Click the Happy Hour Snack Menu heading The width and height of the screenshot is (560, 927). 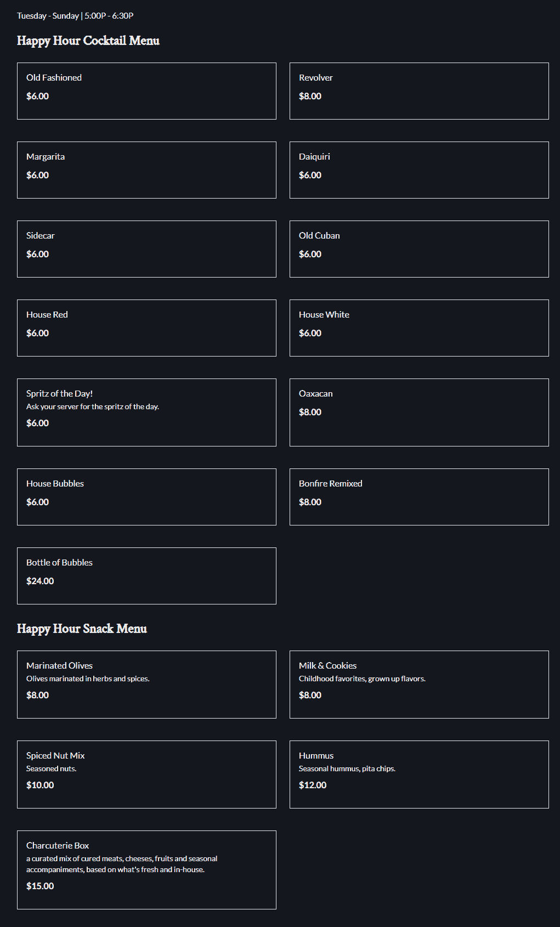pyautogui.click(x=82, y=629)
